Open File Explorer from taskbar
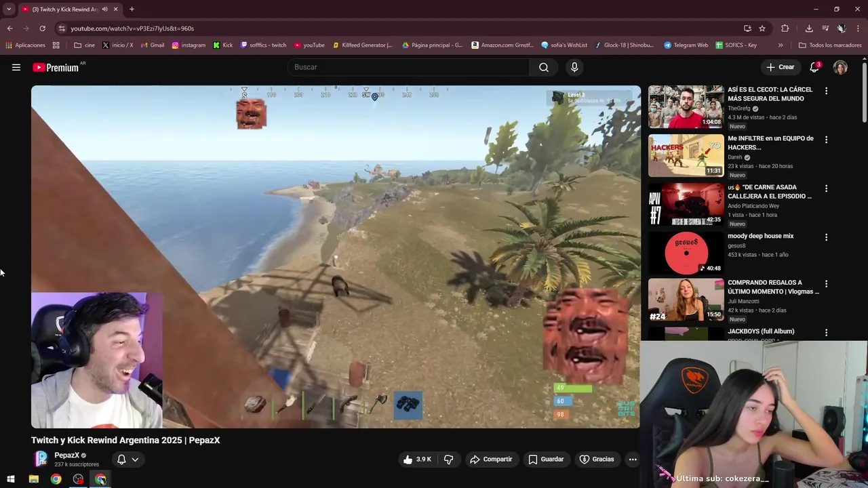868x488 pixels. coord(34,479)
